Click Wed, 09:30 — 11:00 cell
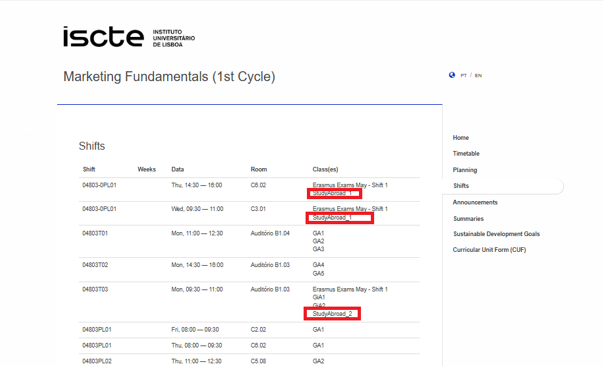Screen dimensions: 603x366 (197, 209)
